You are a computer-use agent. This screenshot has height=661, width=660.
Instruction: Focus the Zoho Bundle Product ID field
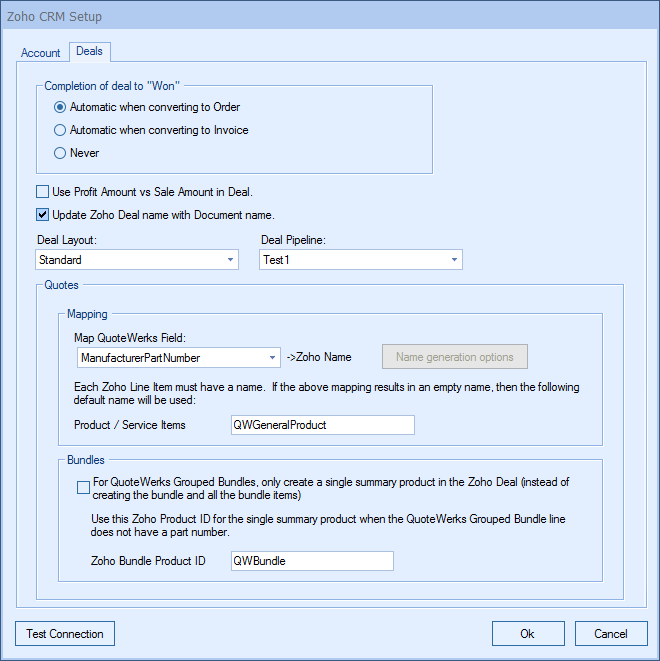tap(311, 561)
